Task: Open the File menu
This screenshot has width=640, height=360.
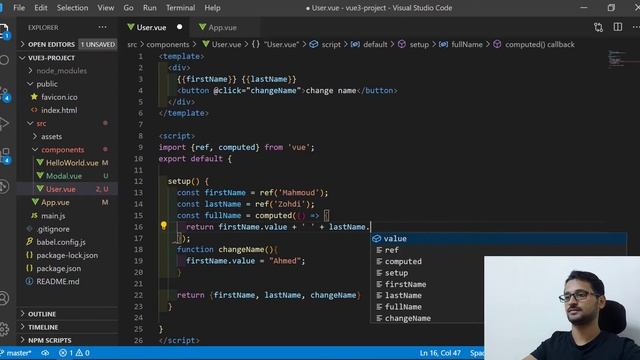Action: pos(19,8)
